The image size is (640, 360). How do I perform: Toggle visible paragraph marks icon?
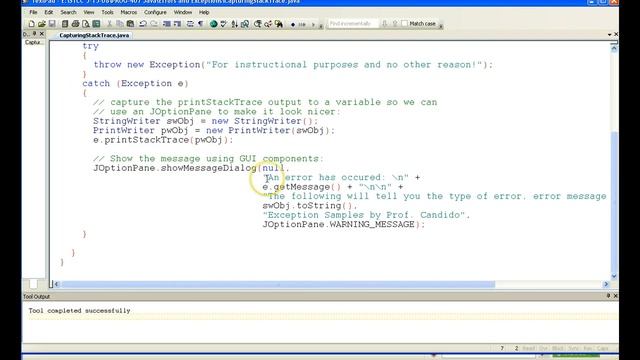coord(200,24)
